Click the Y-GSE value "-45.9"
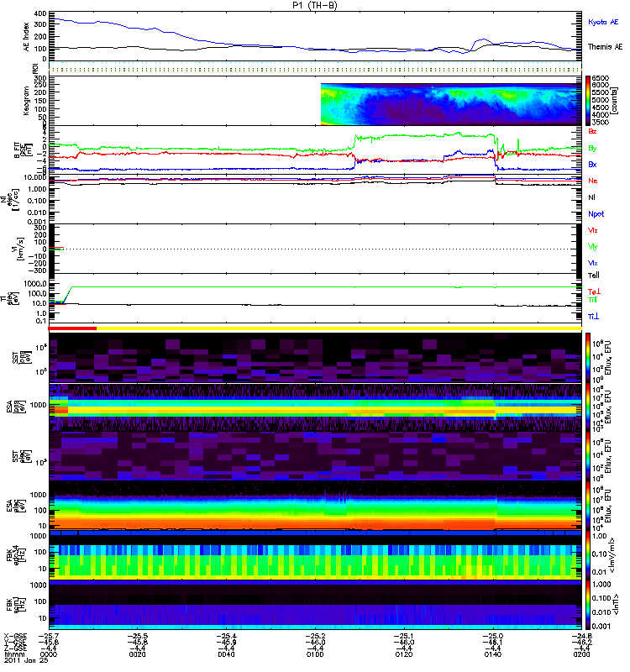This screenshot has width=630, height=672. click(226, 642)
